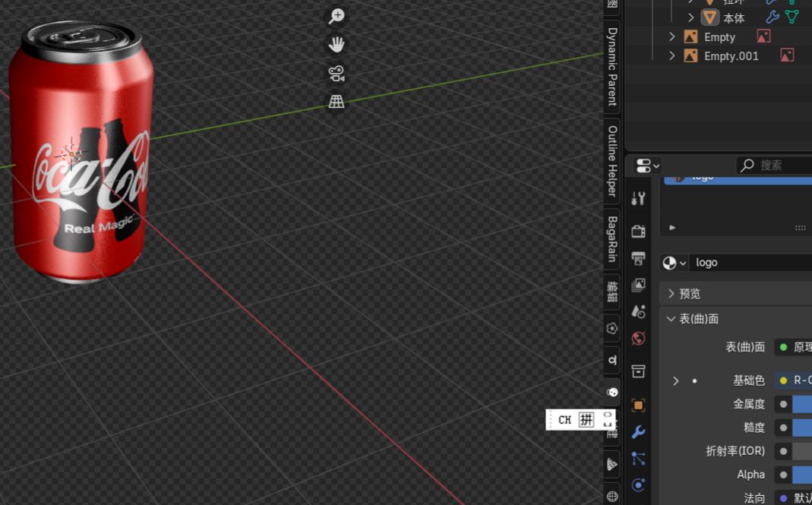Click the 基础色 animate property dot
Viewport: 812px width, 505px height.
pos(694,380)
